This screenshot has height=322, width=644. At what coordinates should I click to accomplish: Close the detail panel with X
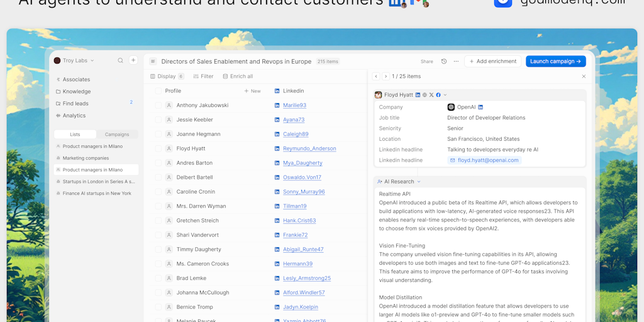click(584, 76)
